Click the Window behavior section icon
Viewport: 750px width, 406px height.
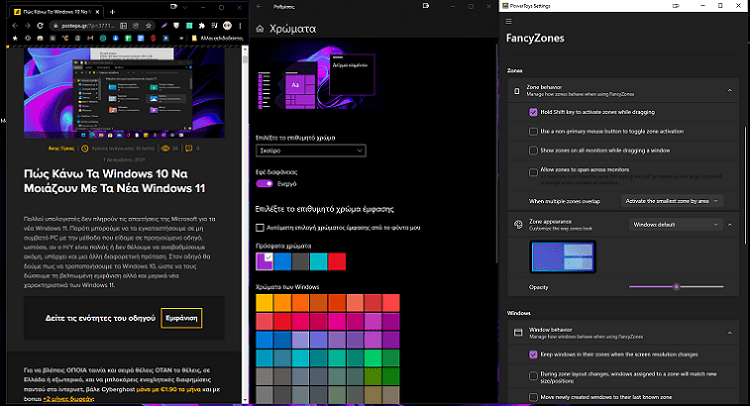[518, 332]
